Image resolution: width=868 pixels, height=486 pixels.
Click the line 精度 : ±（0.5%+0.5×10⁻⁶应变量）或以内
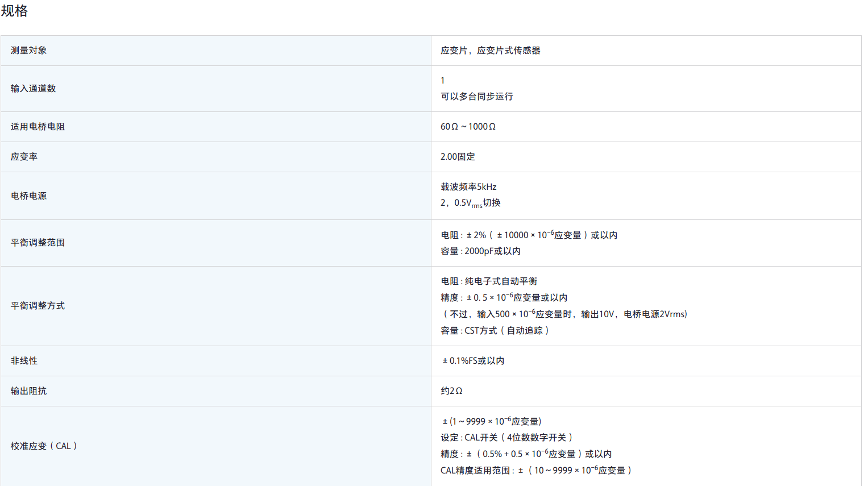point(526,454)
